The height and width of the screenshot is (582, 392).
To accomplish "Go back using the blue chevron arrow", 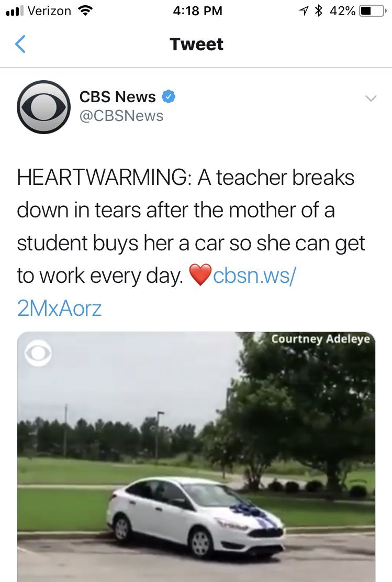I will point(20,44).
